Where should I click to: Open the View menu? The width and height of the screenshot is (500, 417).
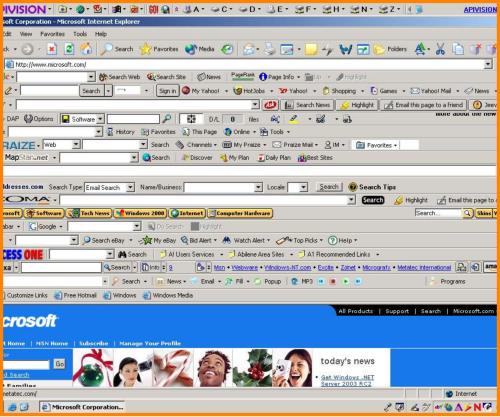[x=26, y=34]
